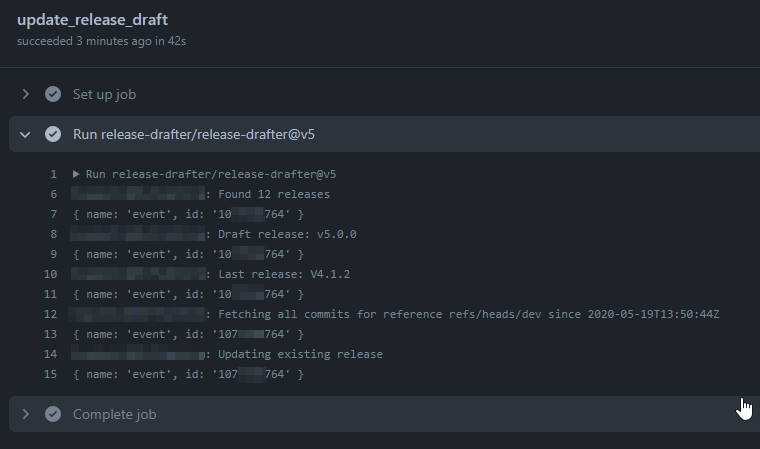
Task: Open log line number 6
Action: [53, 194]
